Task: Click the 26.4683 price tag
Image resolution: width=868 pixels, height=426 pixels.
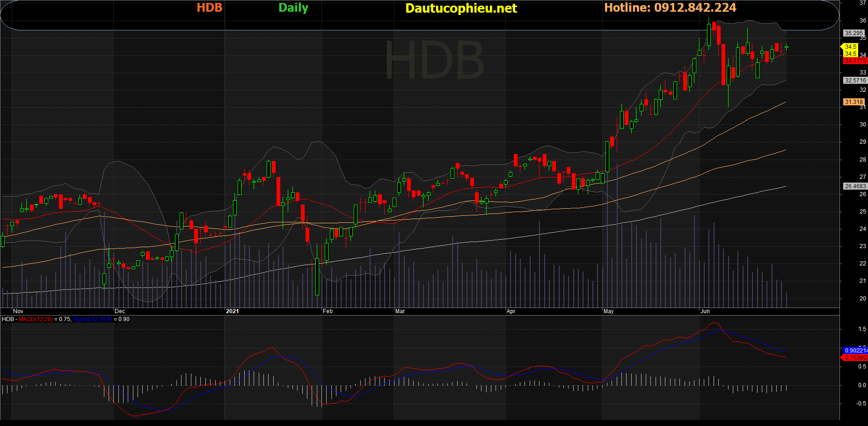Action: pyautogui.click(x=855, y=186)
